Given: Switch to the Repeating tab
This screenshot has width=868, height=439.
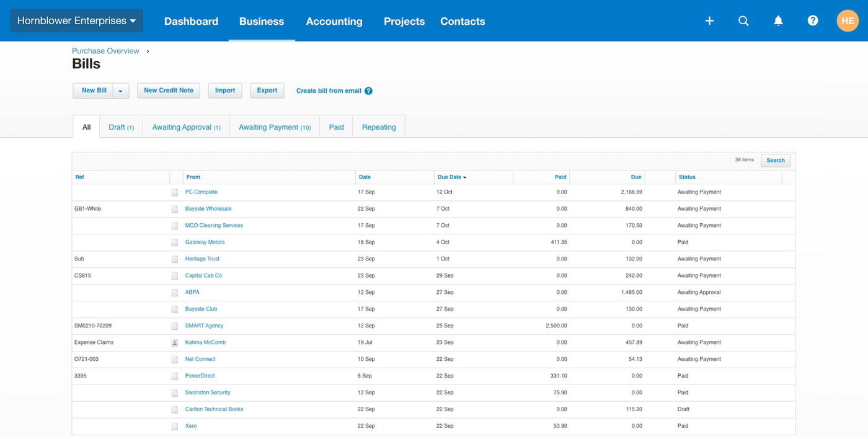Looking at the screenshot, I should pyautogui.click(x=379, y=127).
